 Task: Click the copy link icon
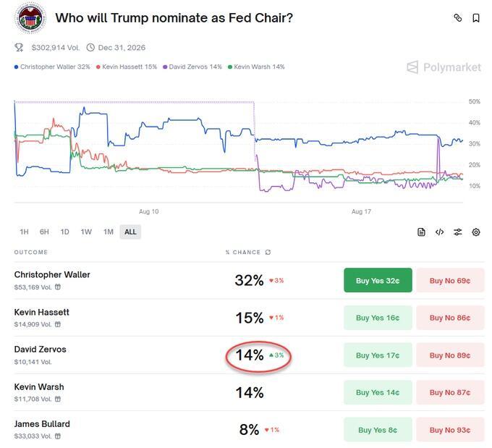[x=457, y=18]
